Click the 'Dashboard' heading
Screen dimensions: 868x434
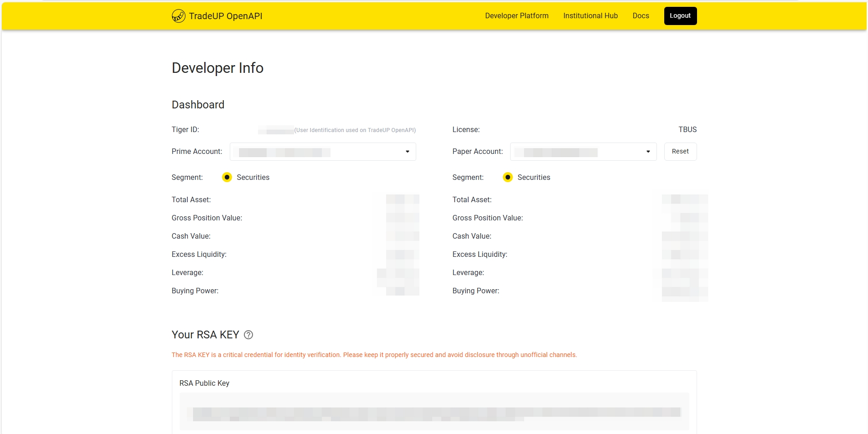198,105
